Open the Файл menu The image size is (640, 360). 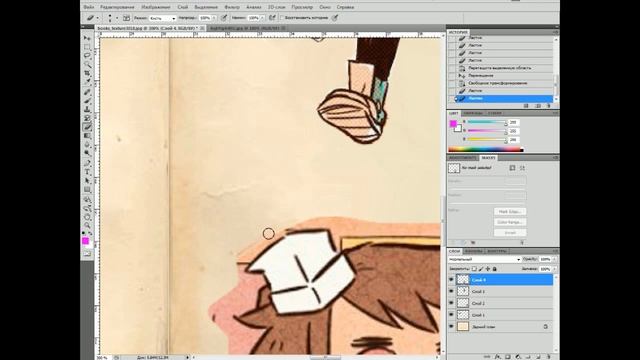tap(89, 7)
